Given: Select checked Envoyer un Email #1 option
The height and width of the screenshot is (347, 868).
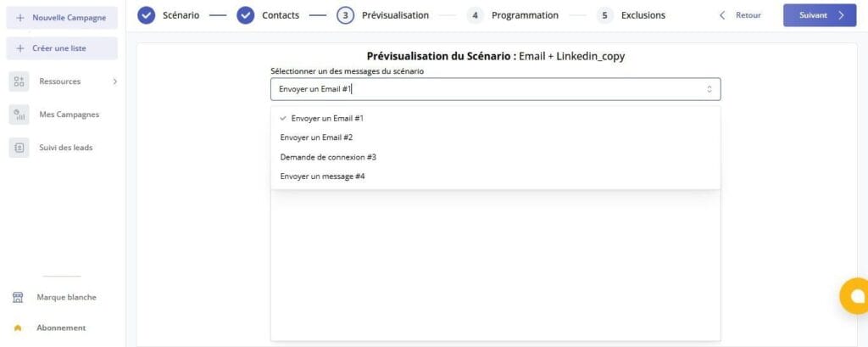Looking at the screenshot, I should tap(327, 118).
